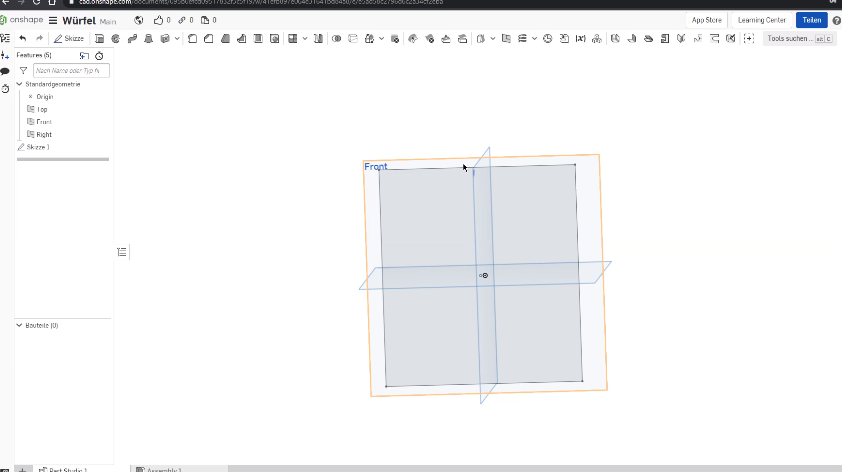Open the comments panel
The width and height of the screenshot is (842, 472).
pos(5,71)
